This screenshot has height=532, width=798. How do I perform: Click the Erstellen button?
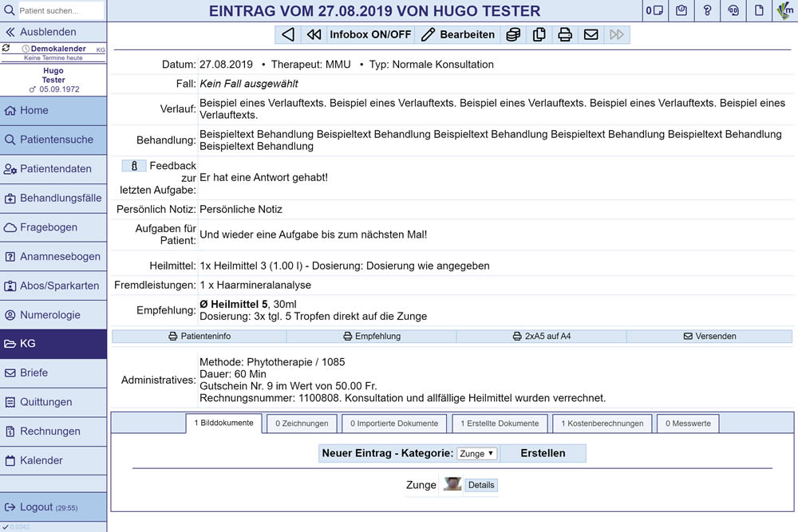[x=543, y=453]
